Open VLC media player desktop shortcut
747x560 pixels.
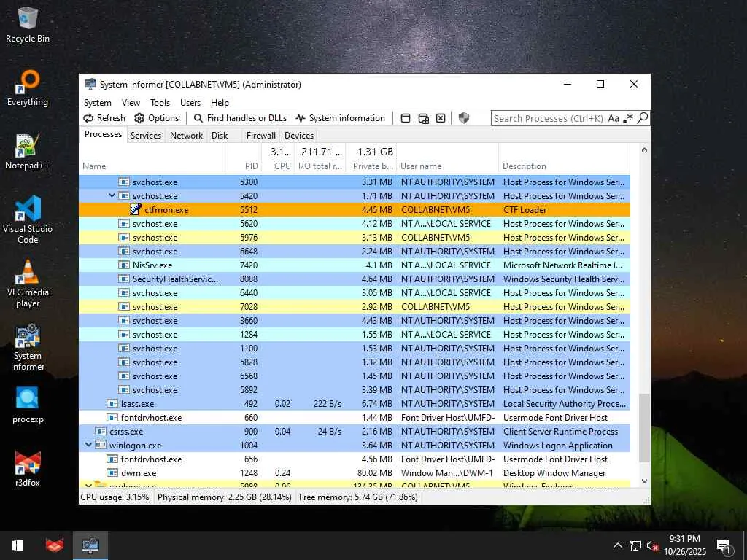point(28,284)
